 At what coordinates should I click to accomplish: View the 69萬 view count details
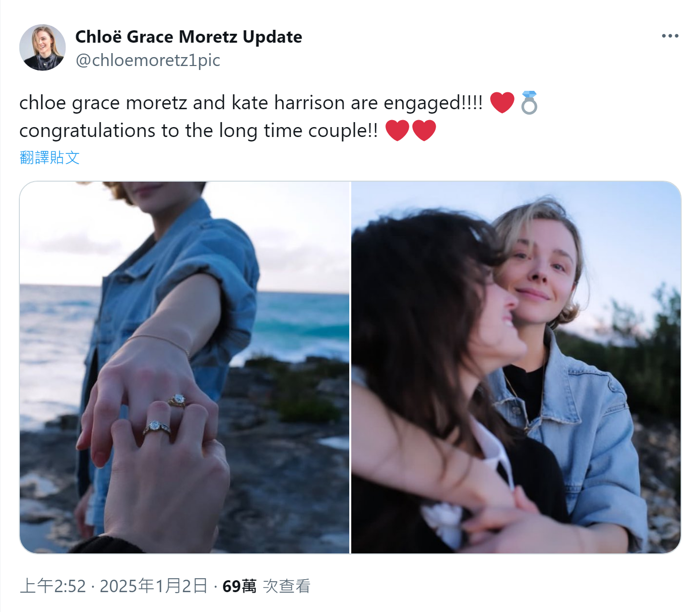tap(239, 586)
